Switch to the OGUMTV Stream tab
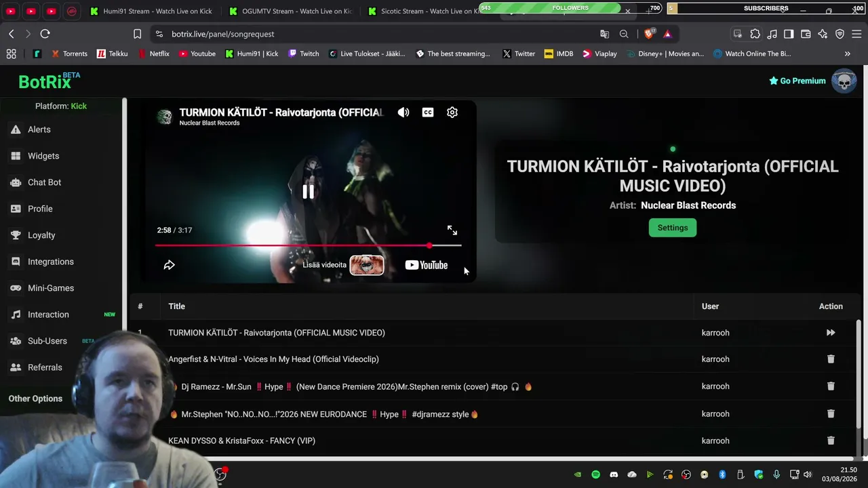The height and width of the screenshot is (488, 868). 291,12
